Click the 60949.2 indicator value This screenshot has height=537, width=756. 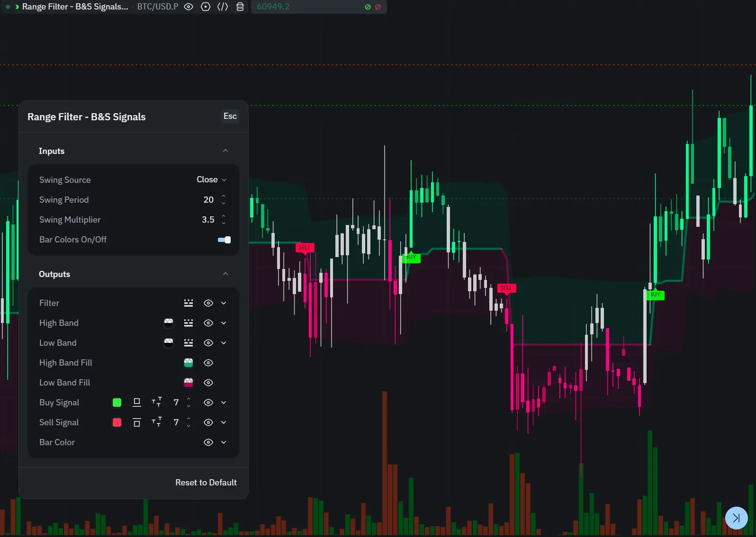pos(273,7)
